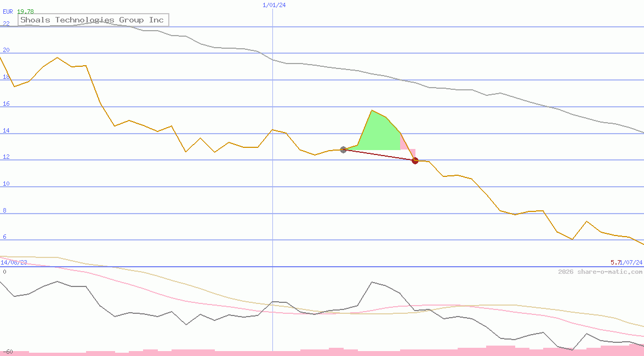Click the 1/07/24 end date label
This screenshot has height=356, width=644.
coord(631,262)
